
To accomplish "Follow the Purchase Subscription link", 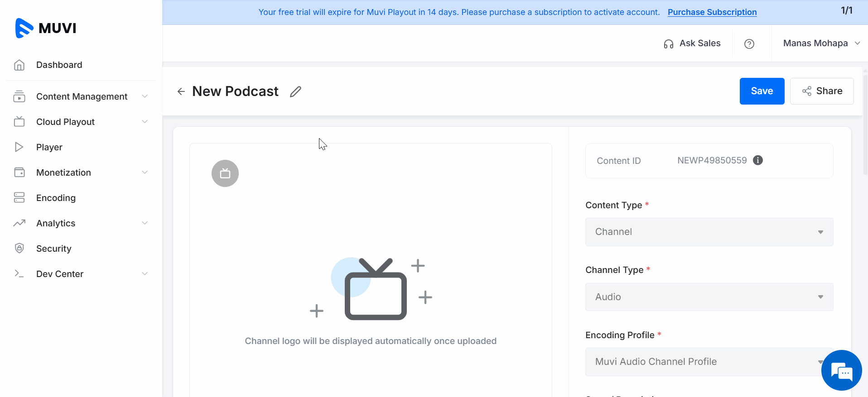I will (712, 12).
